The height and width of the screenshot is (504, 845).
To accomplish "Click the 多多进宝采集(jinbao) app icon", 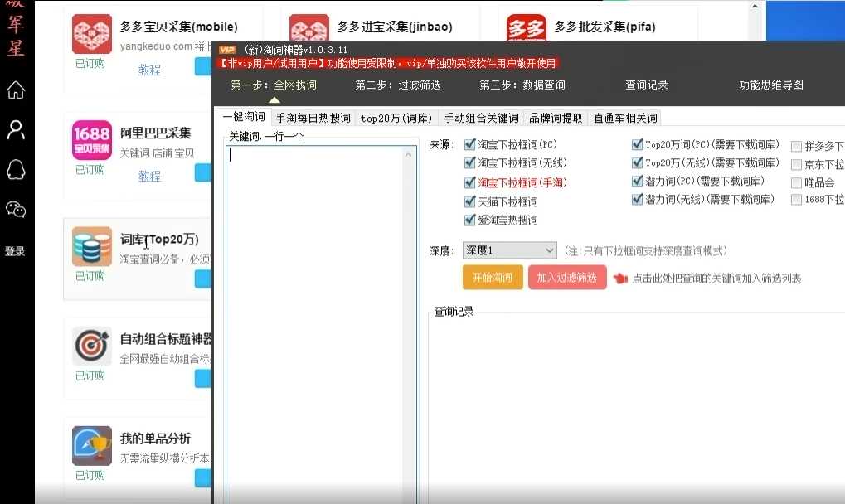I will click(x=309, y=27).
